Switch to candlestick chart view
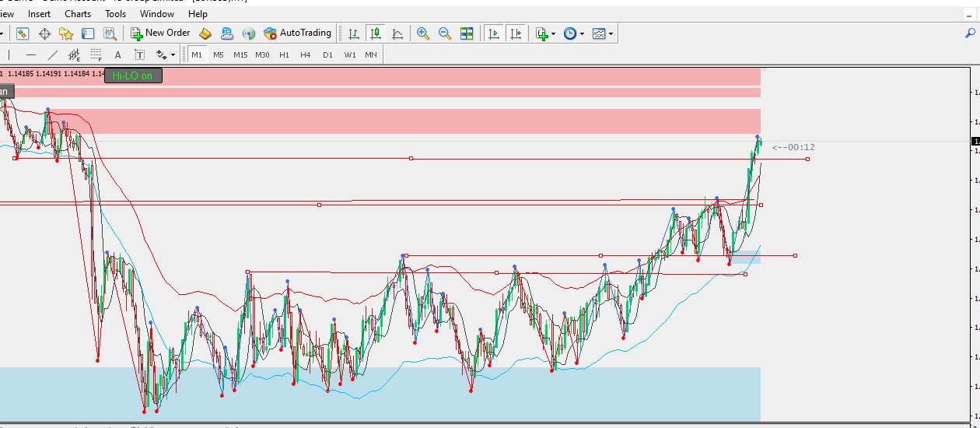This screenshot has height=428, width=980. coord(376,33)
